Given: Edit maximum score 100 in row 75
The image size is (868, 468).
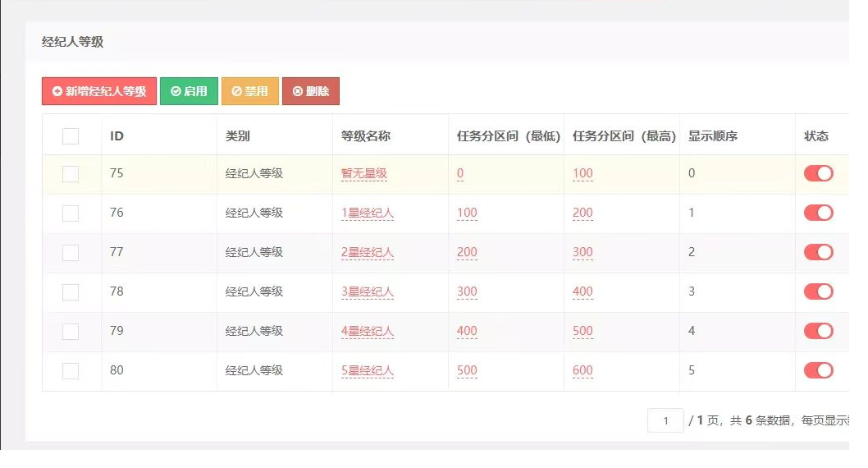Looking at the screenshot, I should 582,173.
